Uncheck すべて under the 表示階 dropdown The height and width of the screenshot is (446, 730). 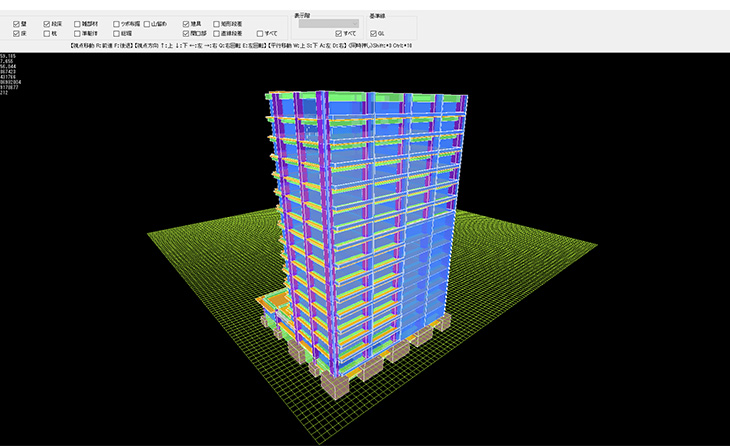339,33
